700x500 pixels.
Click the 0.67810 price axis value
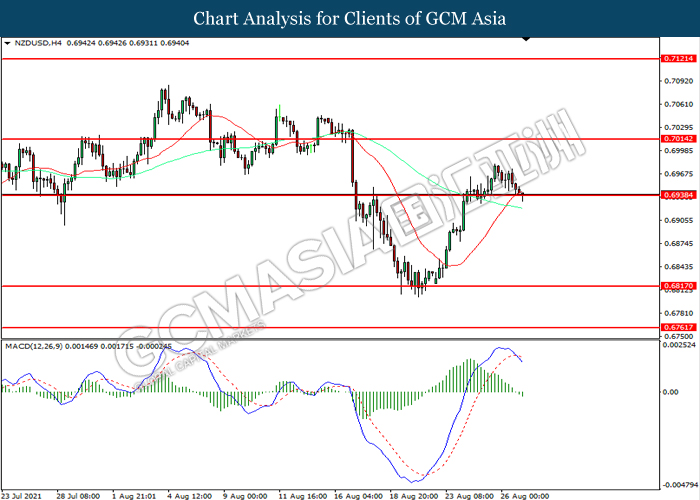point(679,313)
